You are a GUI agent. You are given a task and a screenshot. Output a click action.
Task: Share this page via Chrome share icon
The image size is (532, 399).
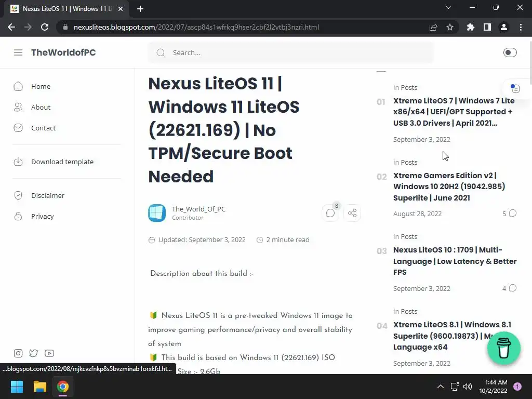pos(433,27)
